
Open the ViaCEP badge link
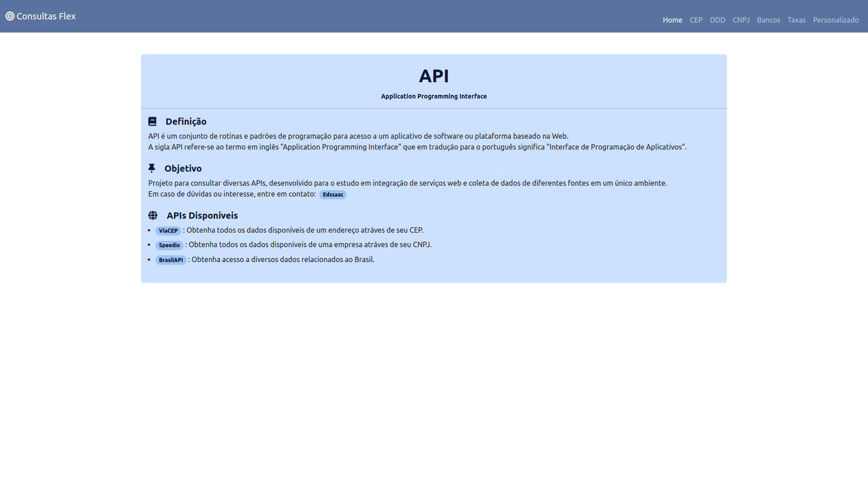click(168, 231)
